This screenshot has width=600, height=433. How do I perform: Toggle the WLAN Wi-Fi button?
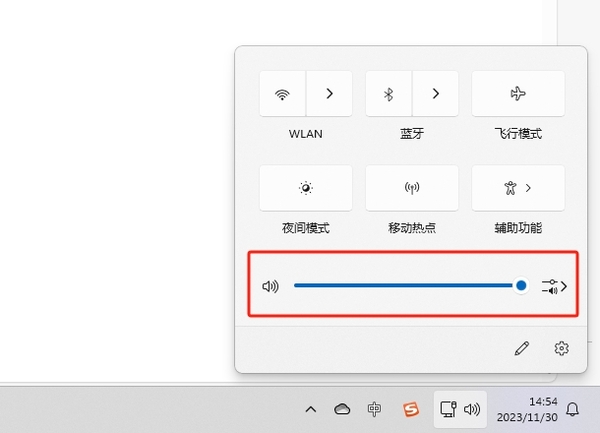[x=282, y=94]
